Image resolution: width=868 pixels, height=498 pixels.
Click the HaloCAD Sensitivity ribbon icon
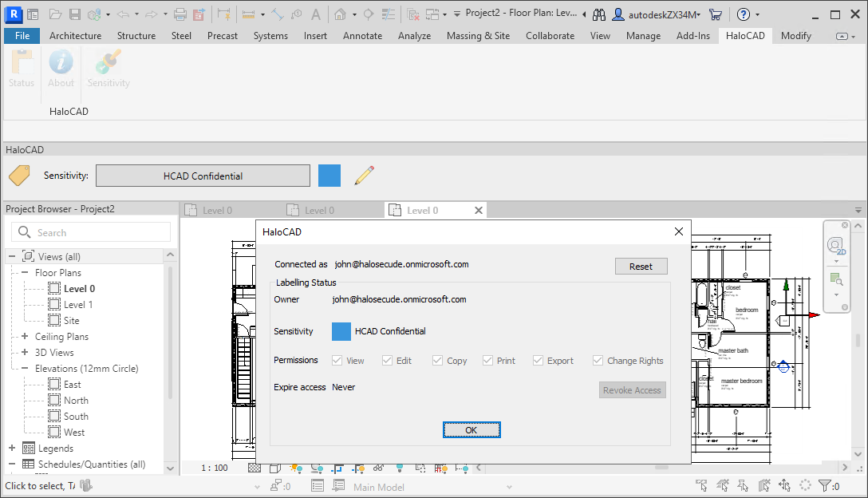click(108, 64)
